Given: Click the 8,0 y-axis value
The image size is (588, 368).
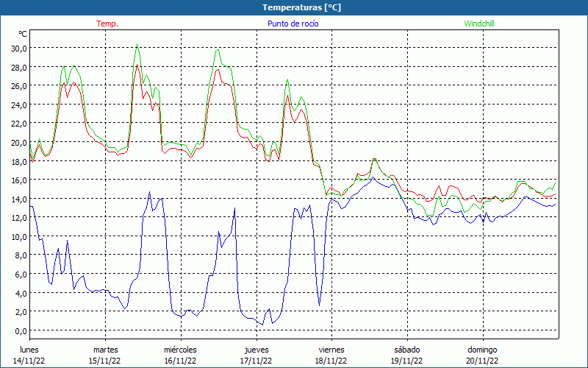Looking at the screenshot, I should [21, 255].
